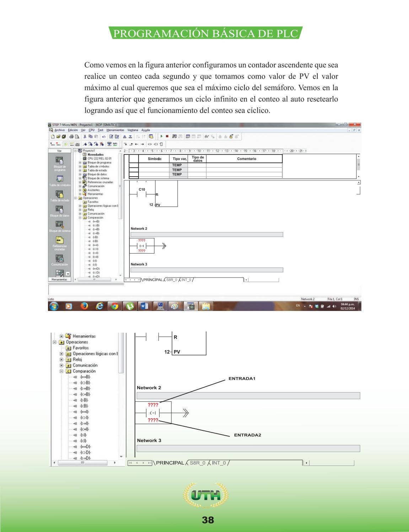Click the ???? operand field in Network 2

pyautogui.click(x=141, y=241)
